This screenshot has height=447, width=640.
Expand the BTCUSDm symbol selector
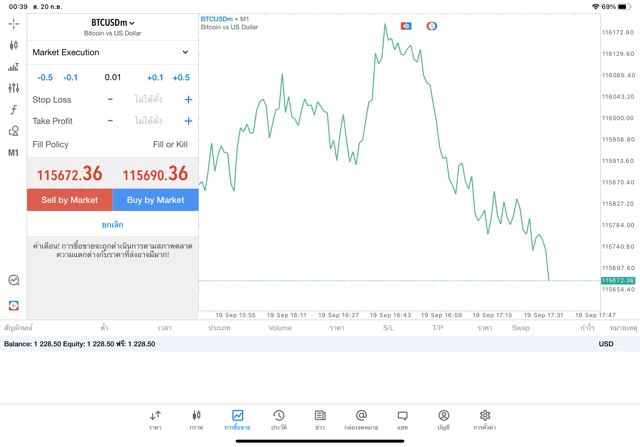click(x=112, y=23)
